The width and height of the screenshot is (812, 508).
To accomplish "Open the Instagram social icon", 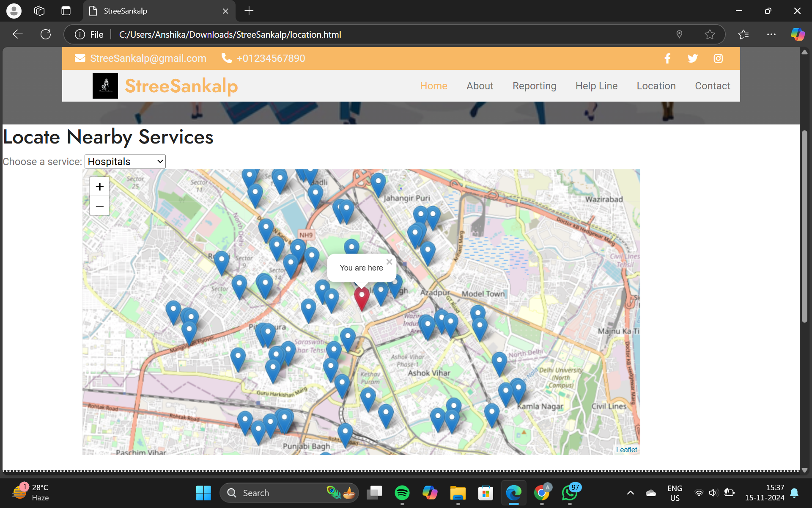I will coord(718,58).
